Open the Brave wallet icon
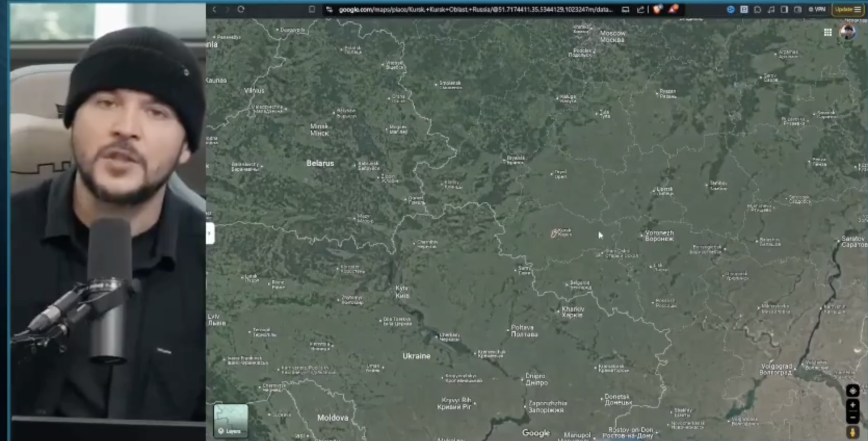The width and height of the screenshot is (868, 441). [798, 9]
